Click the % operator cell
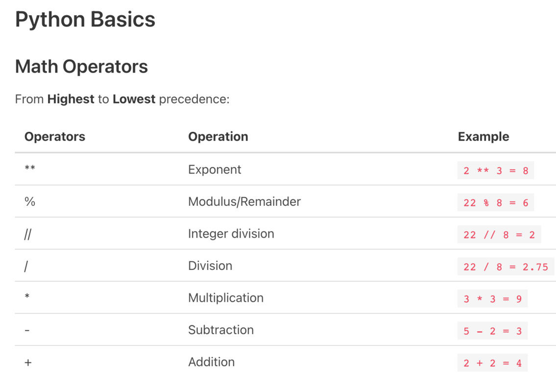Screen dimensions: 556x392 (30, 201)
